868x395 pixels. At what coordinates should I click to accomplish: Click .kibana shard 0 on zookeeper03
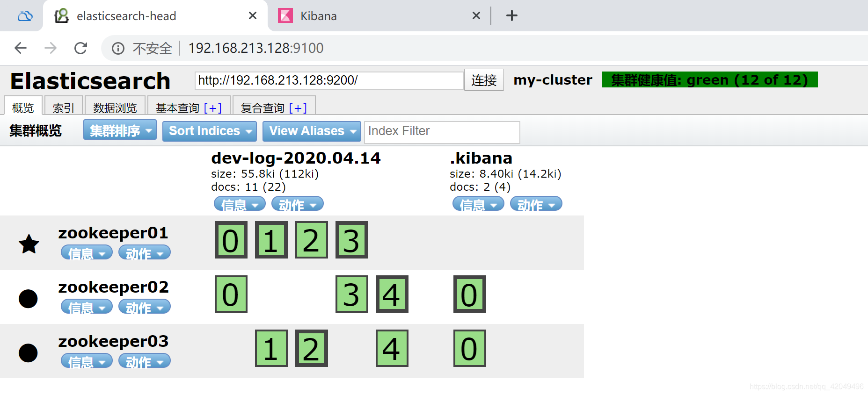470,348
